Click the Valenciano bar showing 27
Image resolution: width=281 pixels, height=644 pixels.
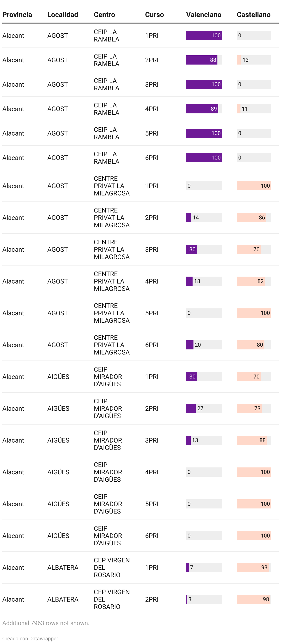click(x=191, y=408)
